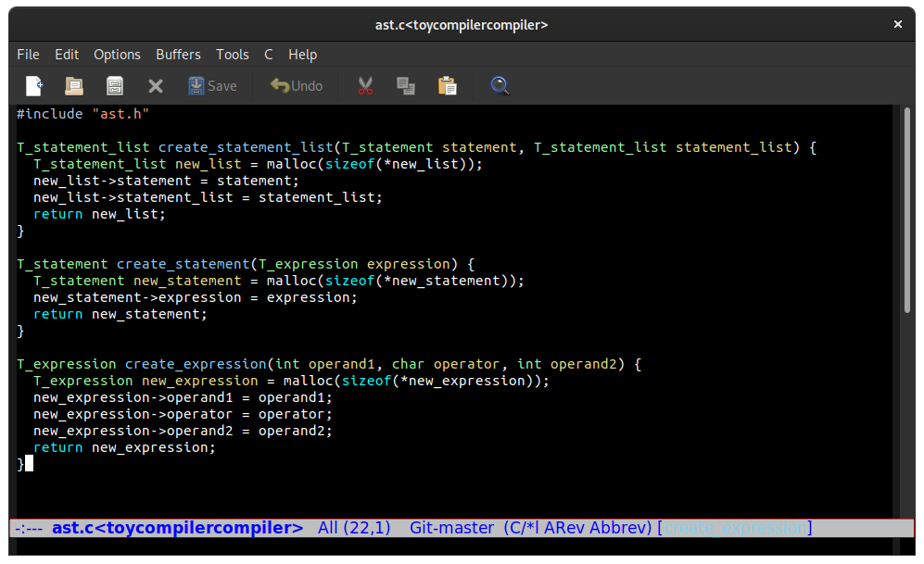Click the Save toolbar button
Image resolution: width=924 pixels, height=564 pixels.
click(x=212, y=86)
